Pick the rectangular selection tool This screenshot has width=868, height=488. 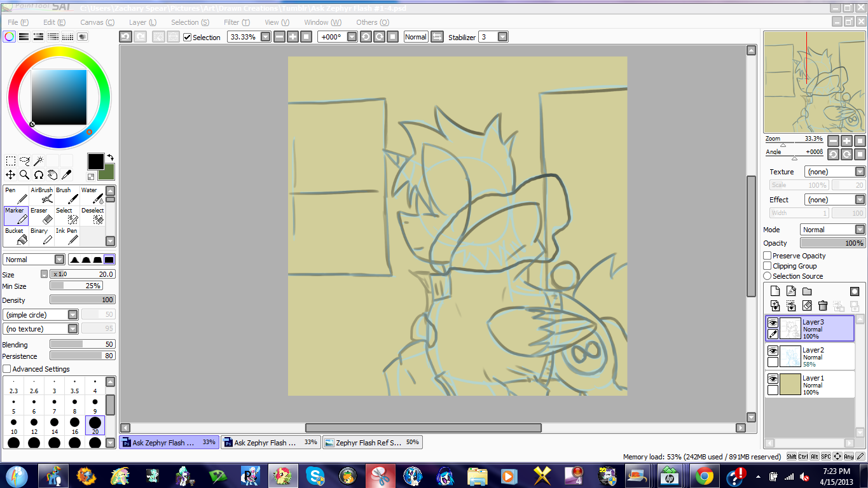11,161
